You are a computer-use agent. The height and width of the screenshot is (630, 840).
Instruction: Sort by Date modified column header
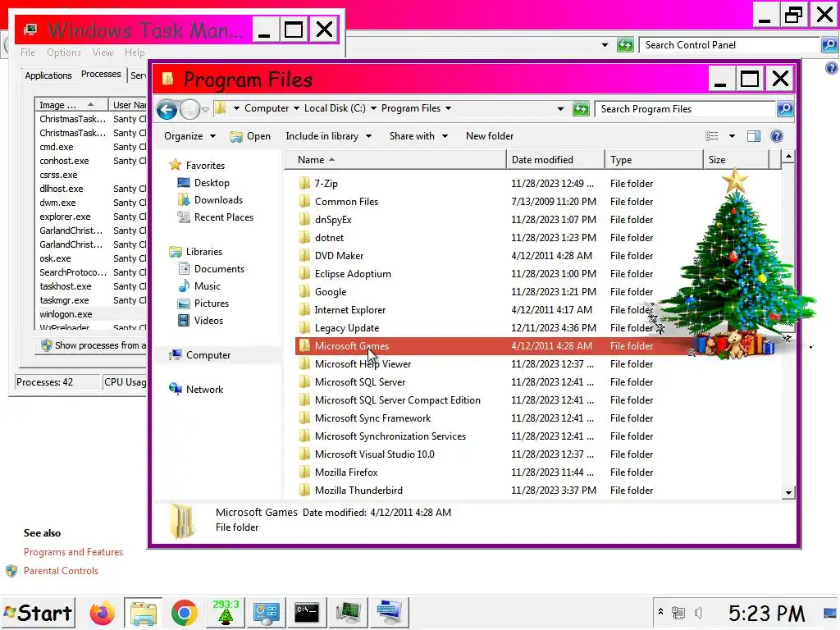pos(555,160)
